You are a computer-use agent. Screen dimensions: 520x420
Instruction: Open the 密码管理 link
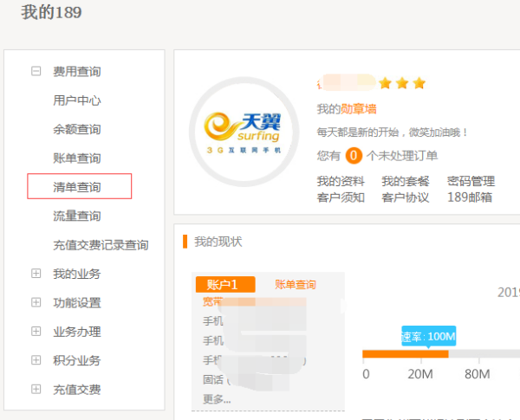pyautogui.click(x=471, y=181)
